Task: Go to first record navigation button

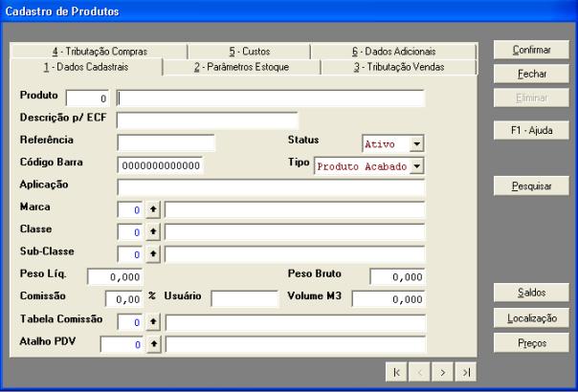Action: tap(396, 372)
